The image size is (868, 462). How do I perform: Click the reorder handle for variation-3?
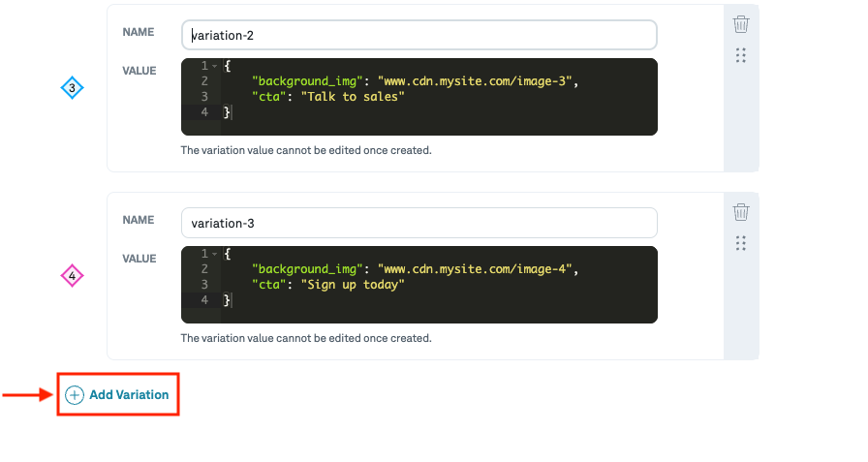coord(741,242)
